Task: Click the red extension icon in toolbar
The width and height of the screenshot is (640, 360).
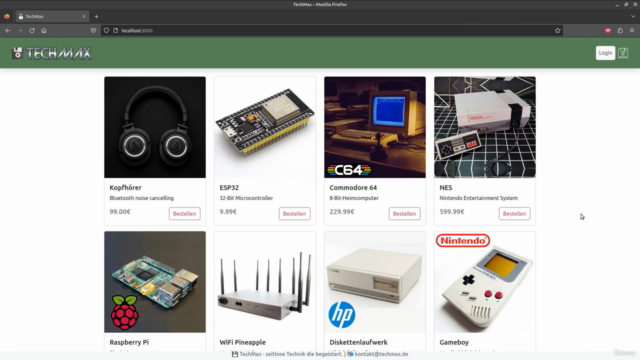Action: pyautogui.click(x=608, y=31)
